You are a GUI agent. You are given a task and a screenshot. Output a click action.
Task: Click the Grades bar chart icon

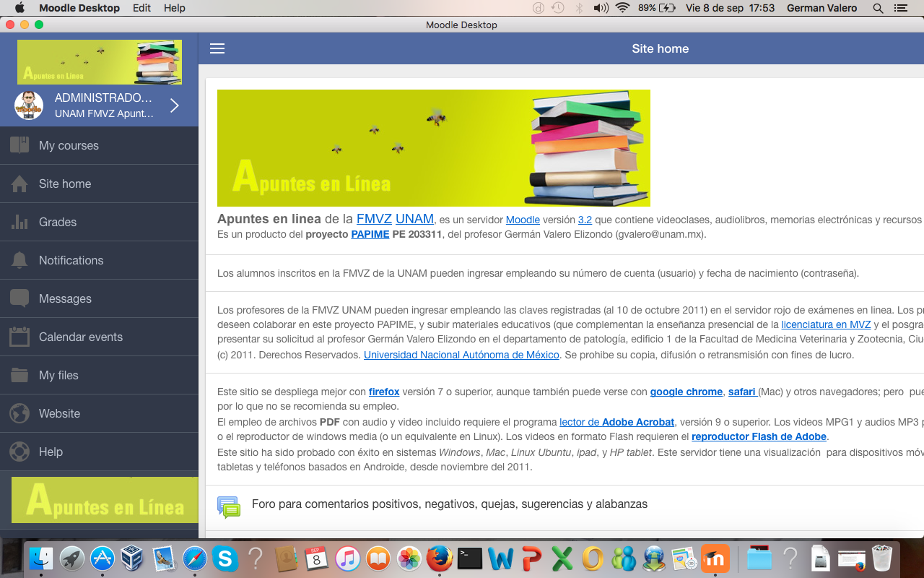point(19,222)
